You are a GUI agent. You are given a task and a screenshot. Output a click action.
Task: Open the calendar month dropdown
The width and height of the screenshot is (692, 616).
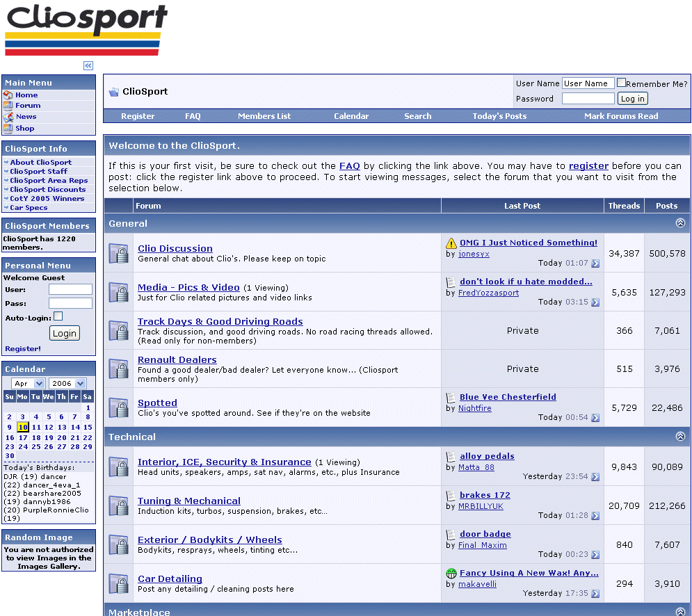(x=29, y=384)
